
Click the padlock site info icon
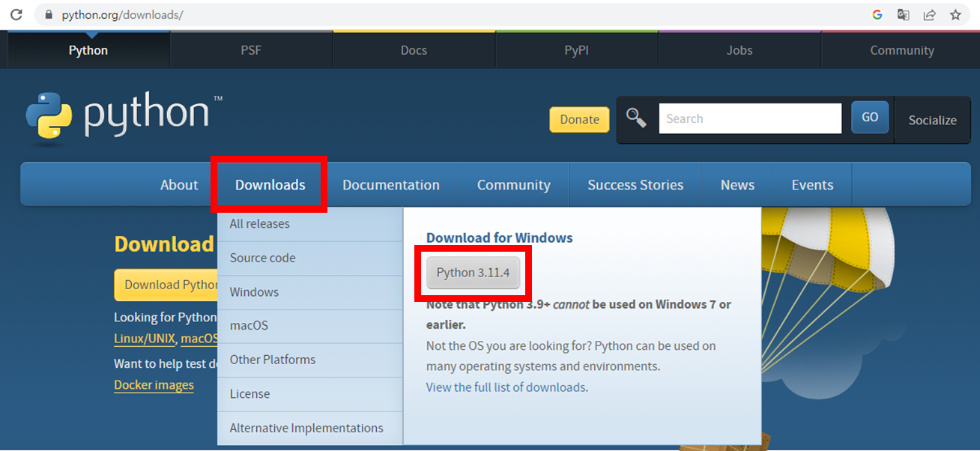click(48, 14)
